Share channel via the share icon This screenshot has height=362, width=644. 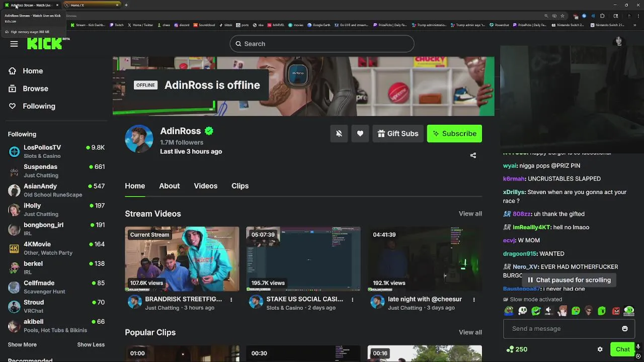point(473,155)
